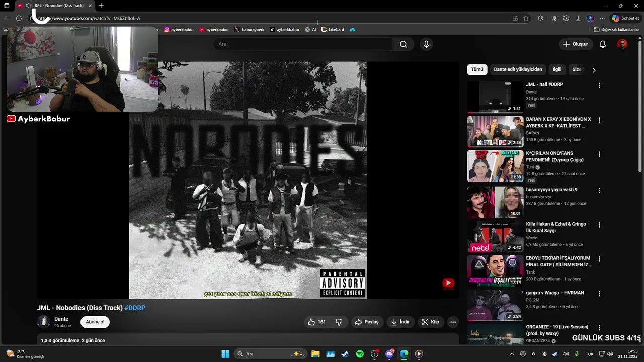Open the Dante channel avatar
The image size is (644, 362).
[x=44, y=322]
